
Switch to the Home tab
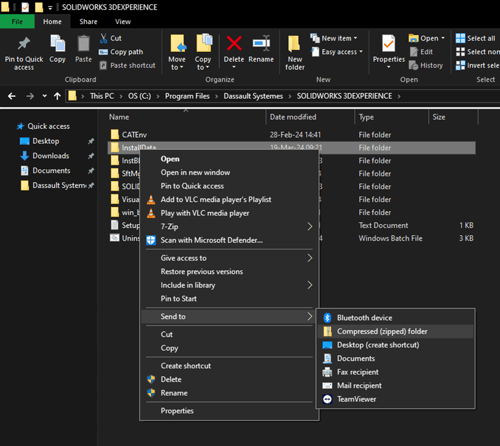(52, 22)
